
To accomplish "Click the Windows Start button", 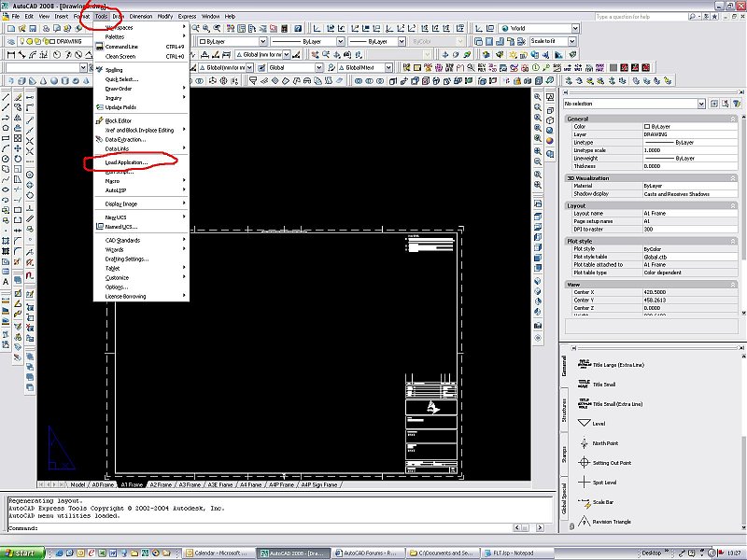I will tap(22, 553).
